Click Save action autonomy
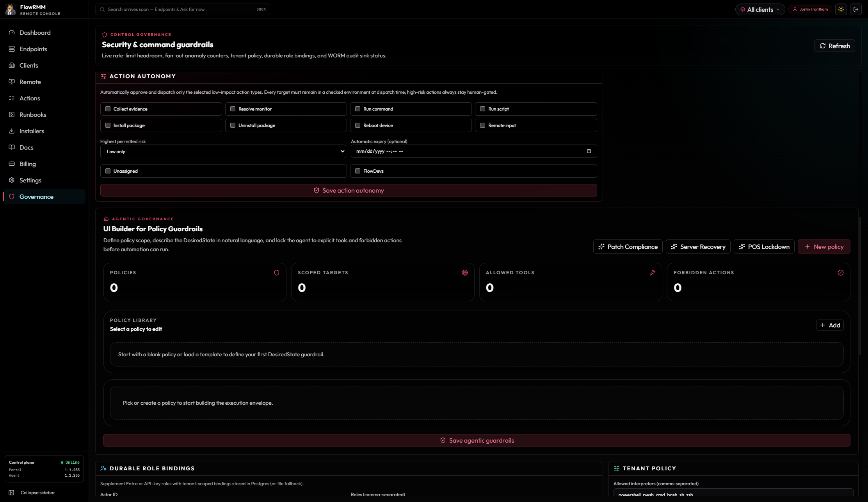868x502 pixels. 349,190
